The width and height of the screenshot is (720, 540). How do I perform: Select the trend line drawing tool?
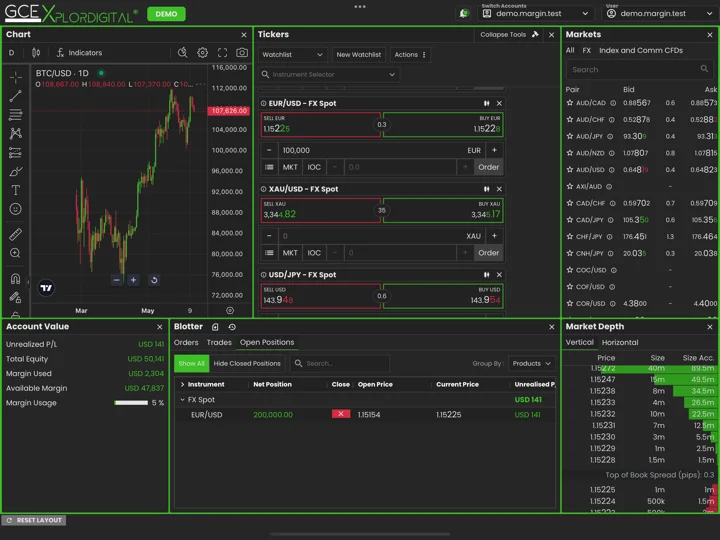tap(16, 96)
